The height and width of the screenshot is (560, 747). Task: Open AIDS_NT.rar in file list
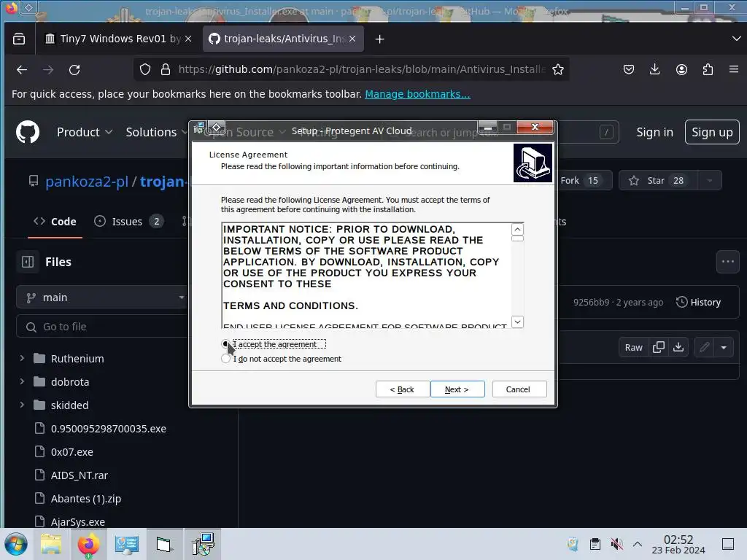click(79, 475)
